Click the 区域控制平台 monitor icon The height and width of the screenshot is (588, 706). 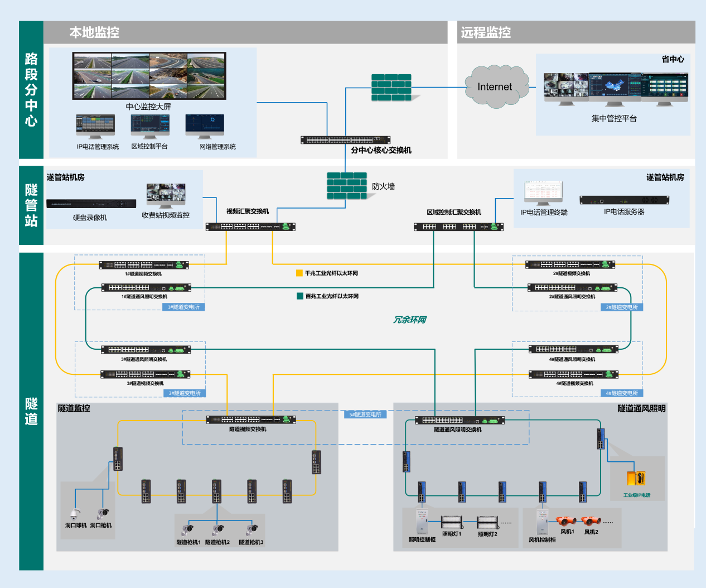coord(150,127)
